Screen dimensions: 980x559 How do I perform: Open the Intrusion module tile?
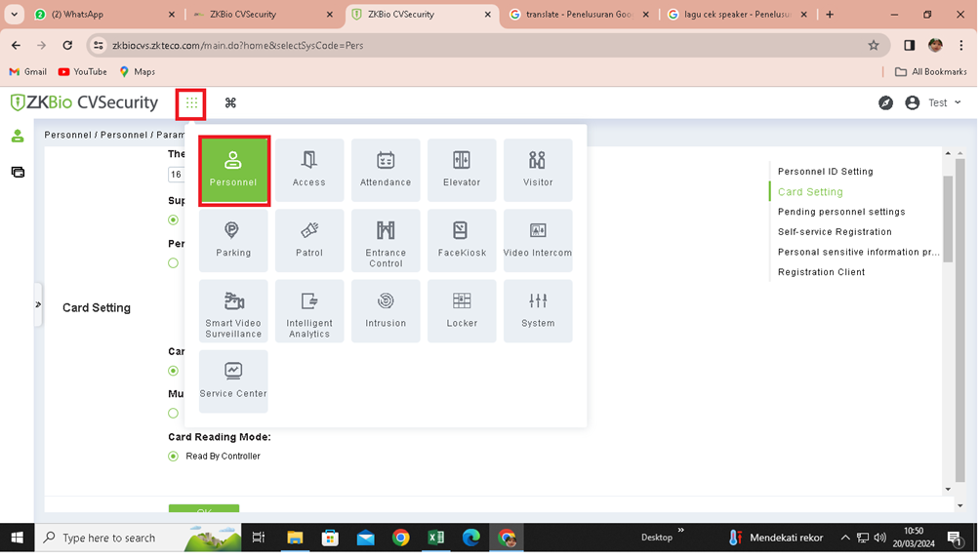point(386,311)
